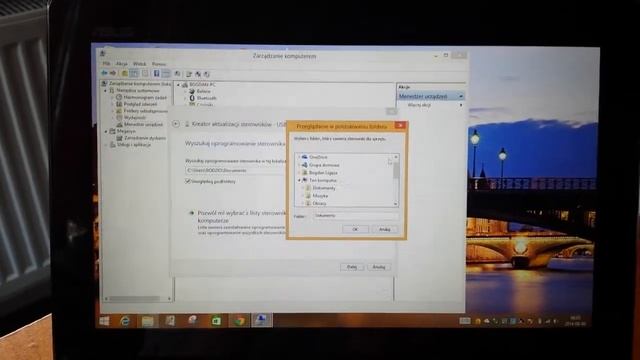Click the scrollbar thumb in the folder browser list
Screen dimensions: 640x360
396,170
